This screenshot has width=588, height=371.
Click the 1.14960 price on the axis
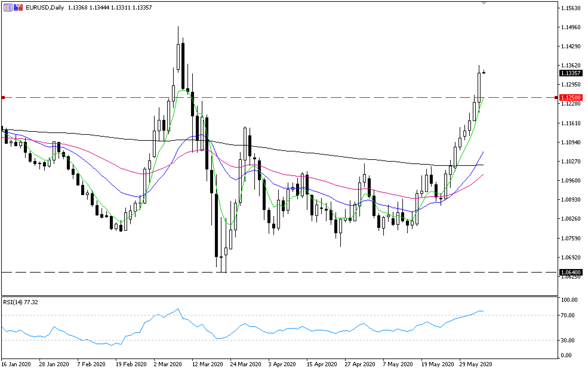click(571, 27)
